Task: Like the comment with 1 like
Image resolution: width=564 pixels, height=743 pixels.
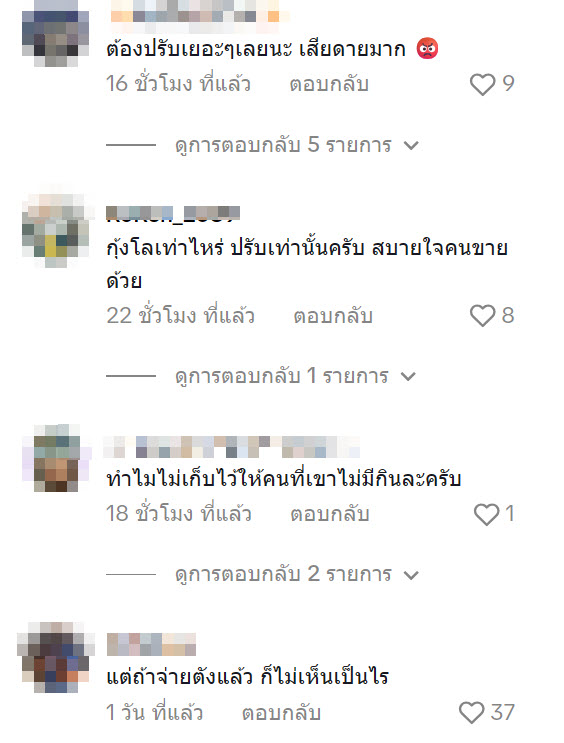Action: pyautogui.click(x=486, y=514)
